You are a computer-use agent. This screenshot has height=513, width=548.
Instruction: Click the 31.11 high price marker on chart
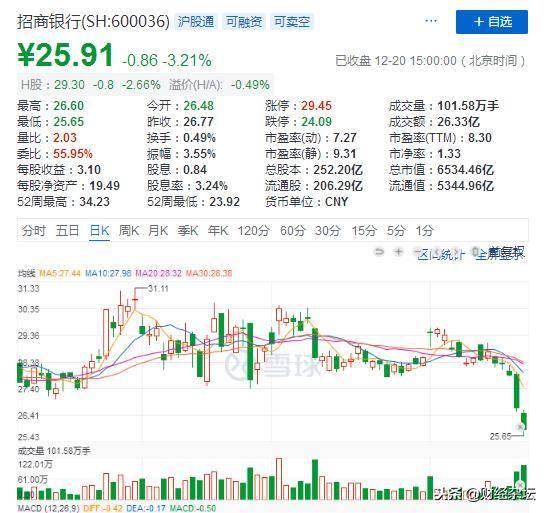(x=158, y=289)
